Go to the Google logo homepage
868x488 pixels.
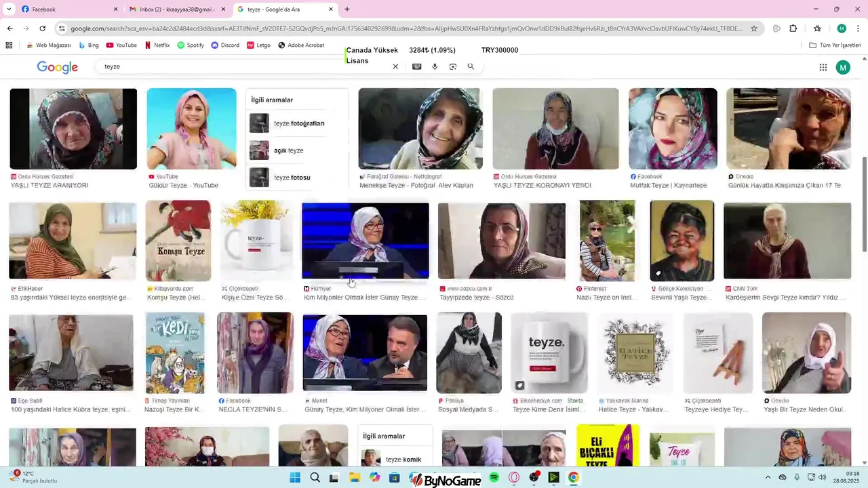(58, 67)
